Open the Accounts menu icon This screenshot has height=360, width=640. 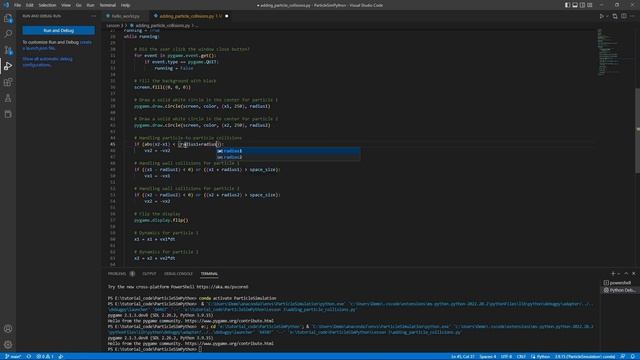[x=8, y=329]
